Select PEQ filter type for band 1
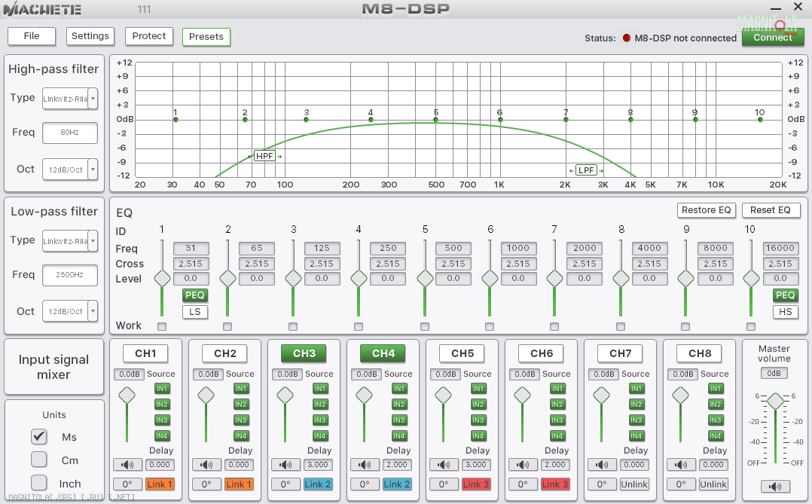Viewport: 812px width, 504px height. 194,295
